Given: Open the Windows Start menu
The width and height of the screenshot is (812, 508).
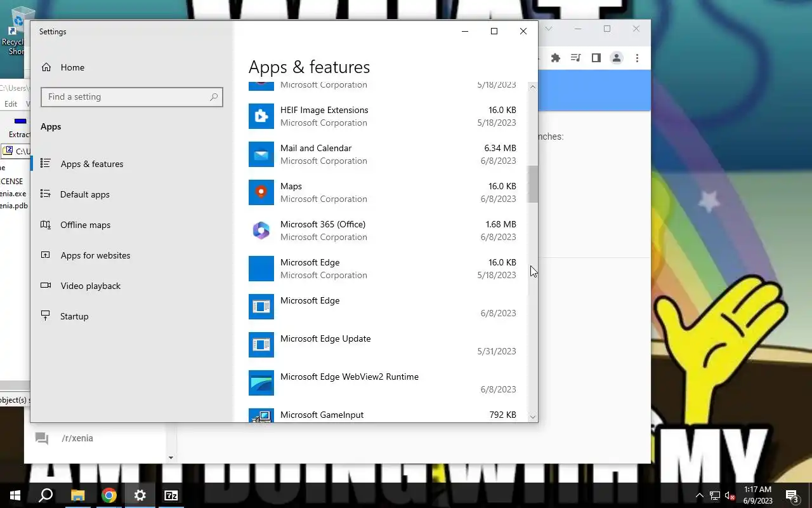Looking at the screenshot, I should [15, 495].
